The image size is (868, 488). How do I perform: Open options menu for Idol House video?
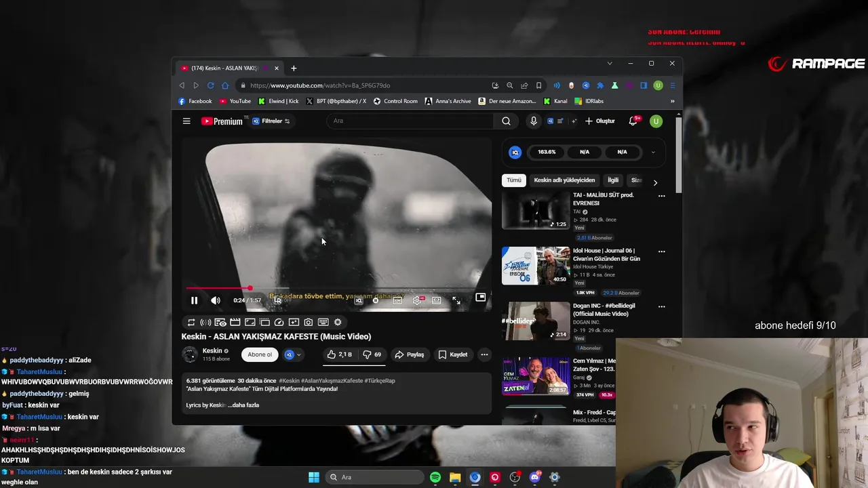tap(662, 251)
